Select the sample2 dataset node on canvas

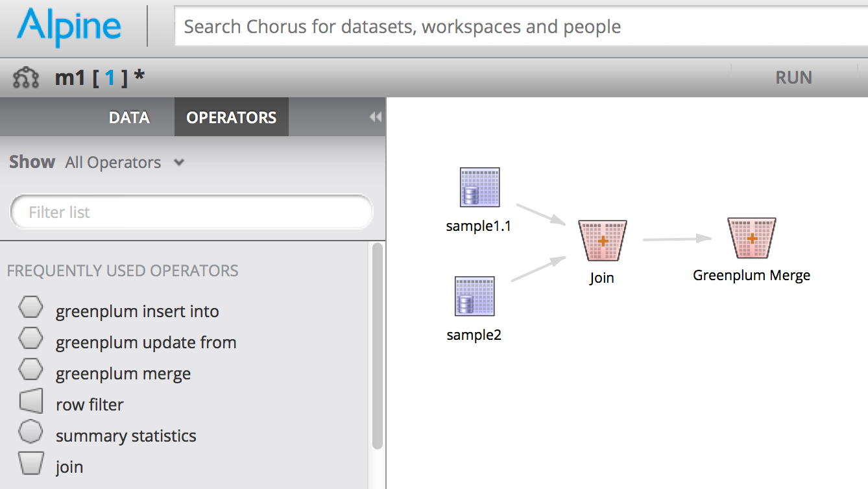click(476, 296)
